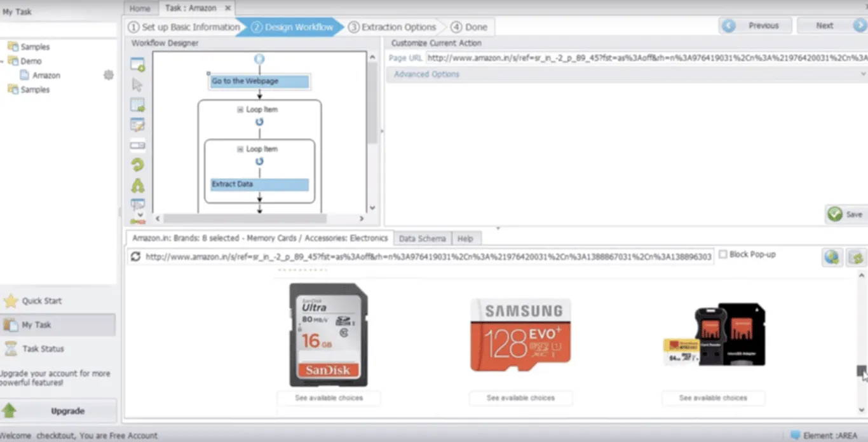Image resolution: width=868 pixels, height=442 pixels.
Task: Select the green Branch Judgment tool icon
Action: [137, 186]
